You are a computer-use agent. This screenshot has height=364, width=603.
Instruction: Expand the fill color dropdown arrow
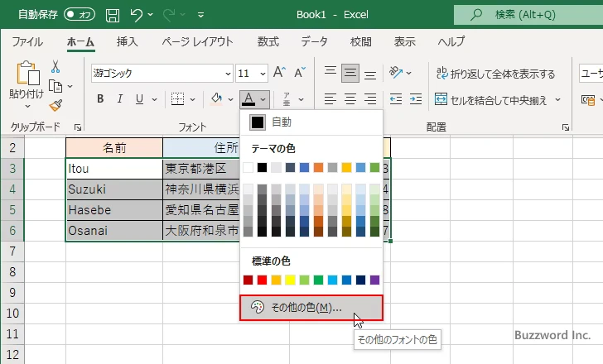230,99
